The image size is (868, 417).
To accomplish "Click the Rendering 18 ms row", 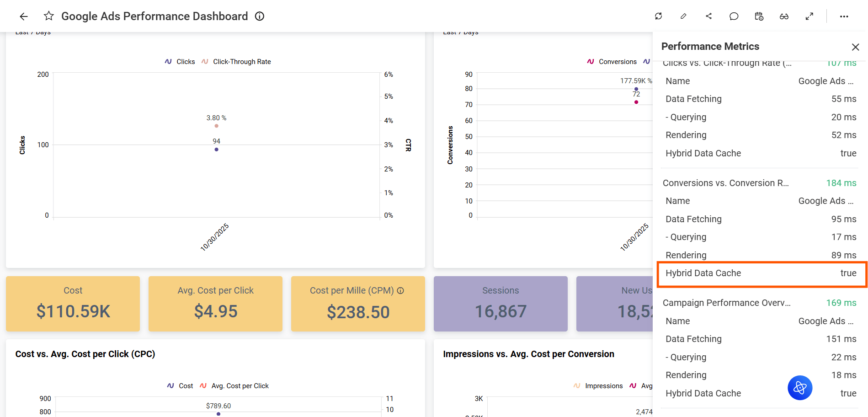I will click(761, 375).
